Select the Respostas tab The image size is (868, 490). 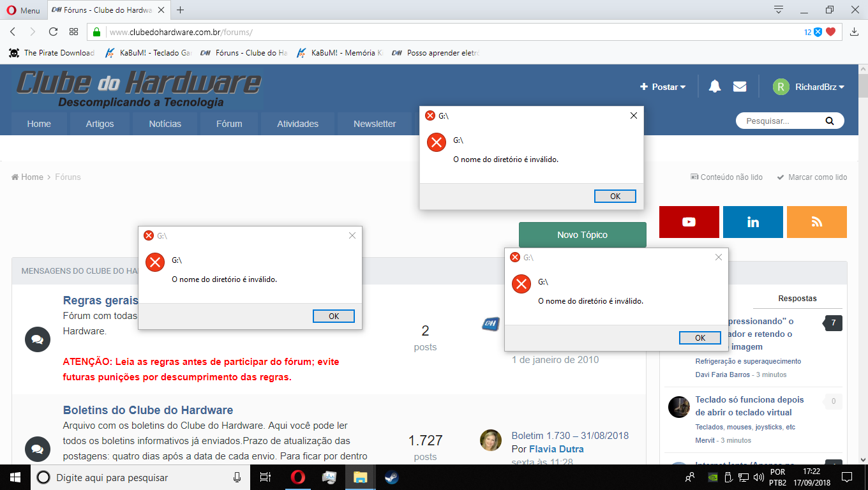(x=797, y=298)
